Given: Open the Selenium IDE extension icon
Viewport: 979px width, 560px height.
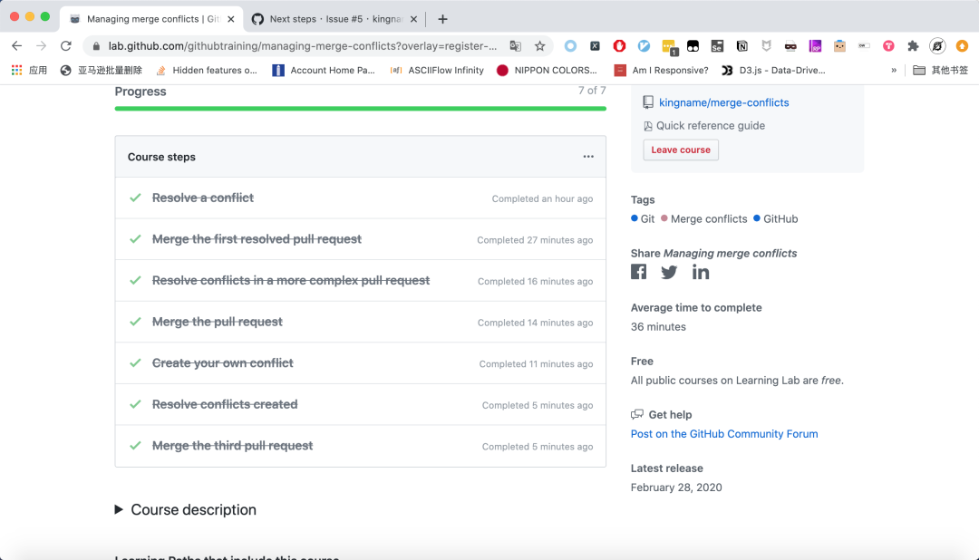Looking at the screenshot, I should [x=717, y=45].
